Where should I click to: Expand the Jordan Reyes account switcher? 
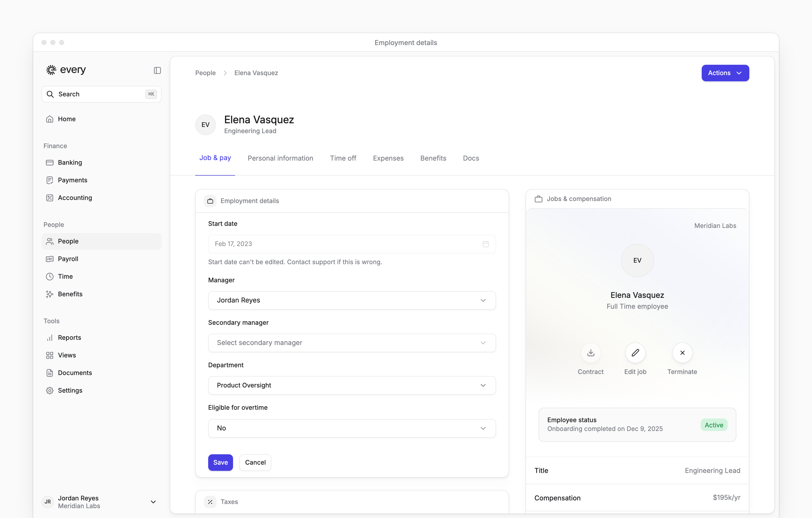tap(100, 502)
